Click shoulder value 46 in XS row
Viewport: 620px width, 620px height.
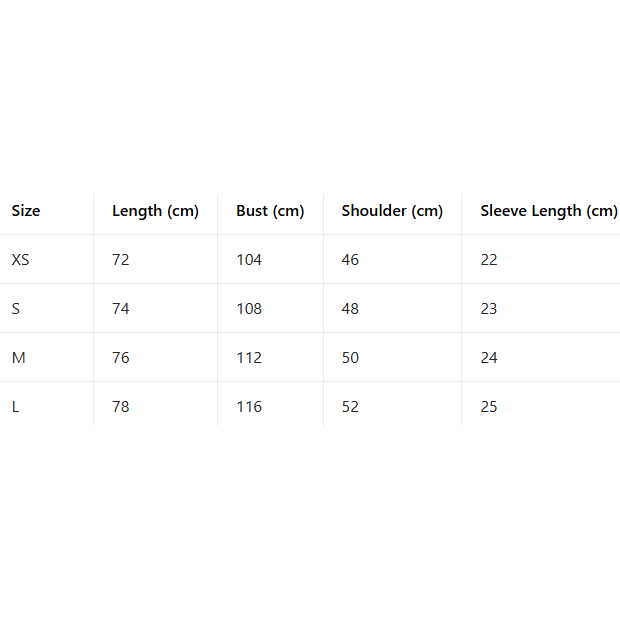[x=350, y=260]
